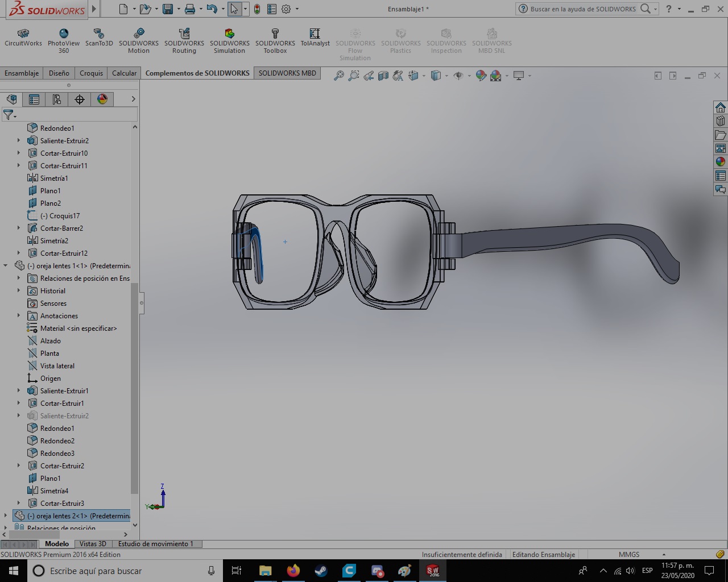The image size is (728, 582).
Task: Start the ScanTo3D add-in
Action: pos(99,38)
